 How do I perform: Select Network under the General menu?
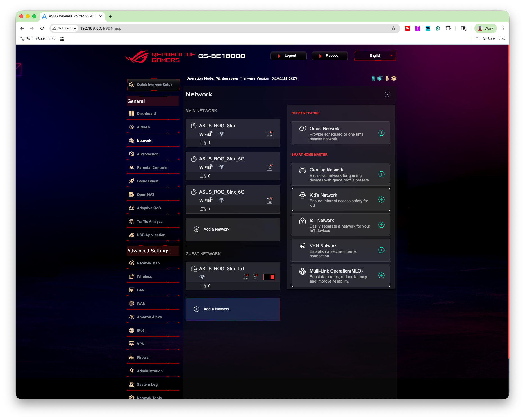pyautogui.click(x=144, y=140)
